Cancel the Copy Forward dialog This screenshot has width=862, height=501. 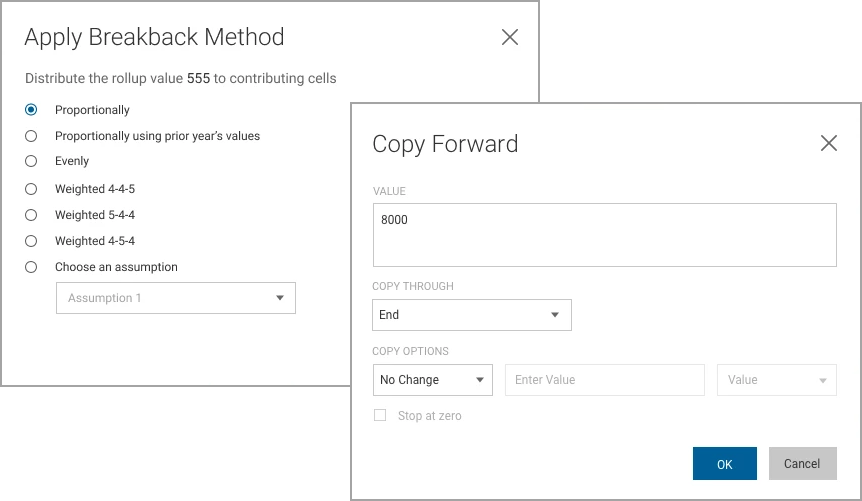(x=803, y=464)
